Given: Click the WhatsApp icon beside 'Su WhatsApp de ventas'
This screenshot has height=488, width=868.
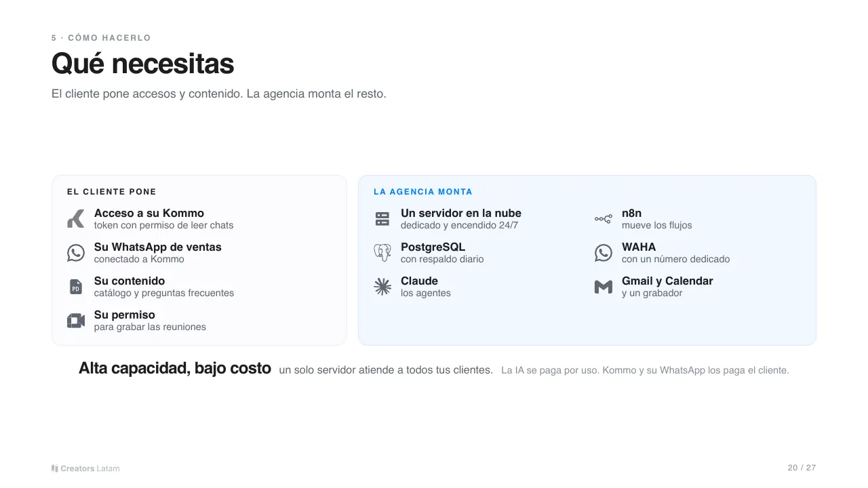Looking at the screenshot, I should click(76, 253).
